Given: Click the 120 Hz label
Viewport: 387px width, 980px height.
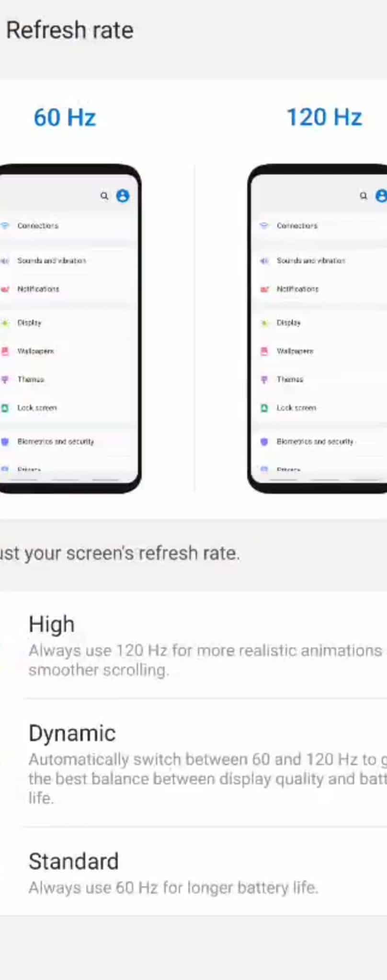Looking at the screenshot, I should tap(324, 117).
